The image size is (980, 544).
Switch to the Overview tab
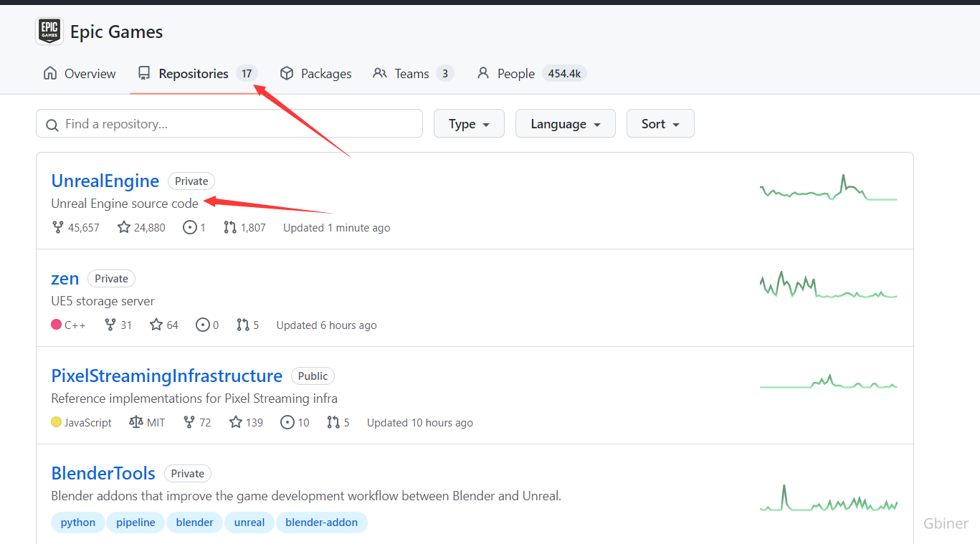[x=80, y=74]
